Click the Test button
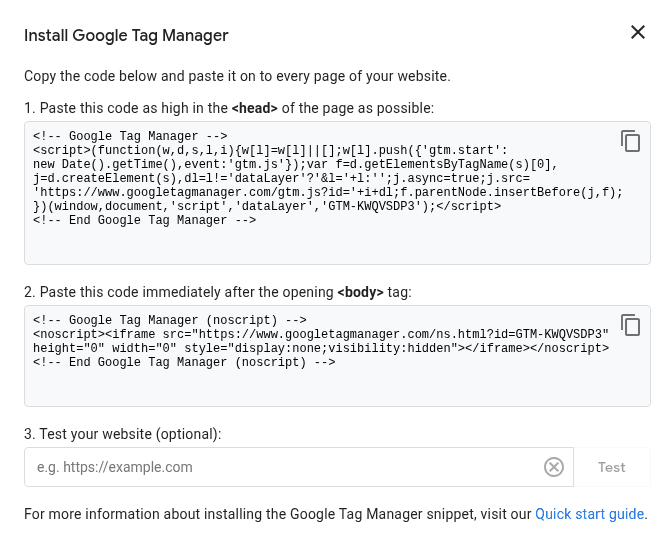This screenshot has width=670, height=546. click(611, 467)
